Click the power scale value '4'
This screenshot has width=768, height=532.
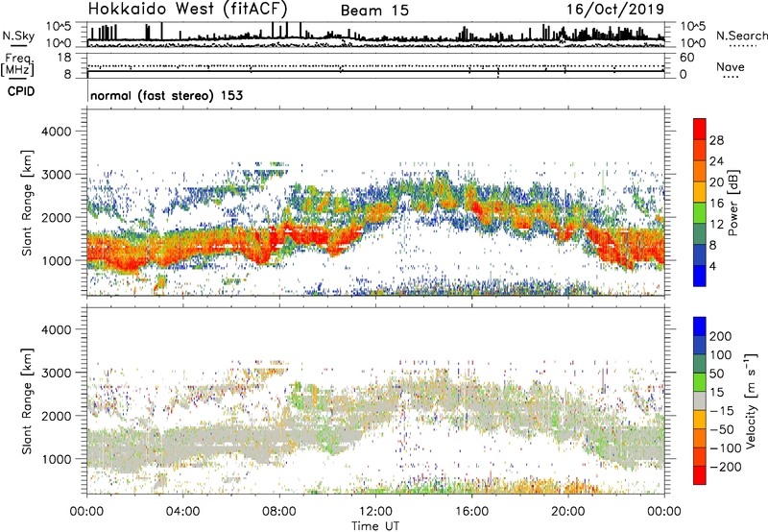712,266
